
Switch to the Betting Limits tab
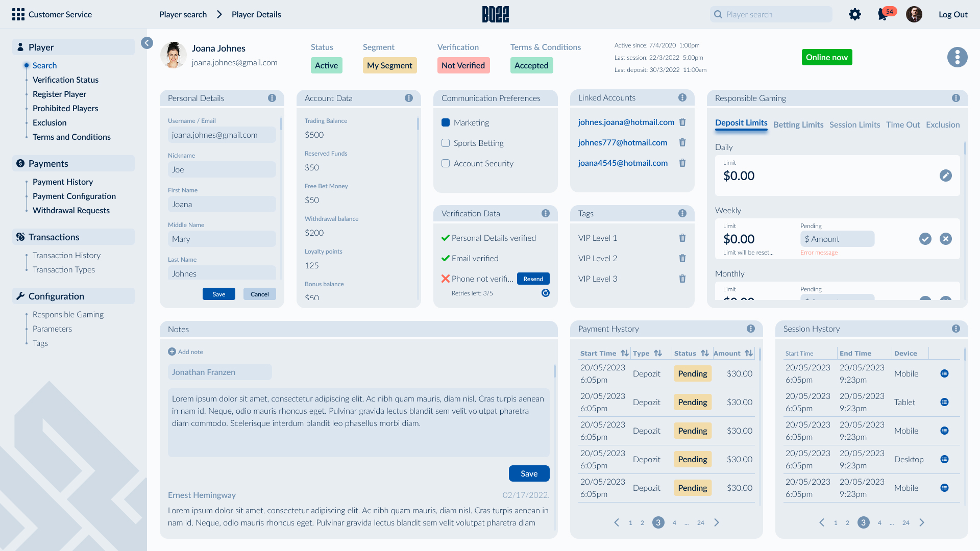click(x=798, y=124)
